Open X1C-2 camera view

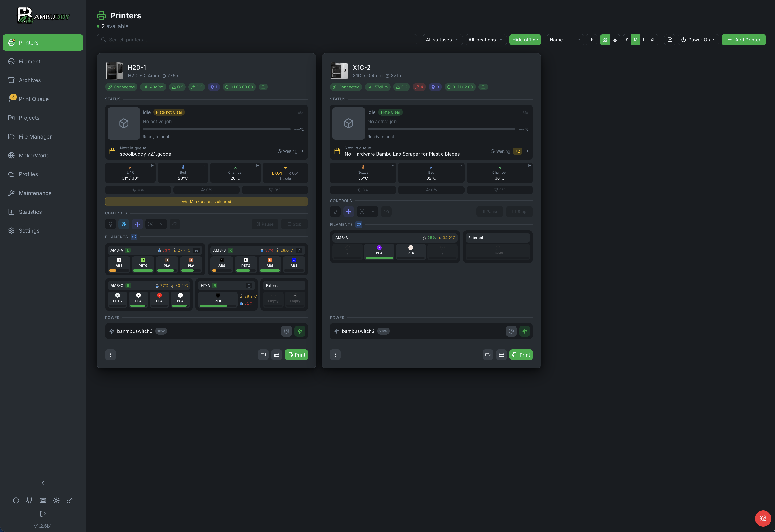point(488,355)
